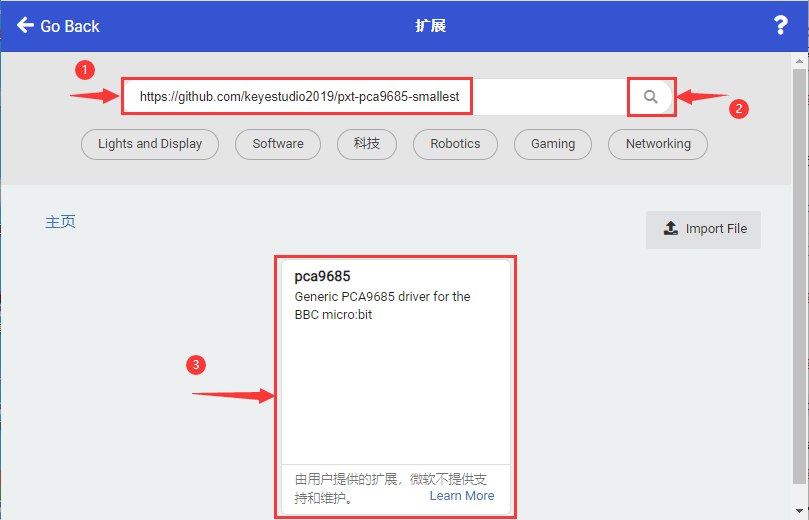Click the Go Back text
Viewport: 809px width, 520px height.
70,26
